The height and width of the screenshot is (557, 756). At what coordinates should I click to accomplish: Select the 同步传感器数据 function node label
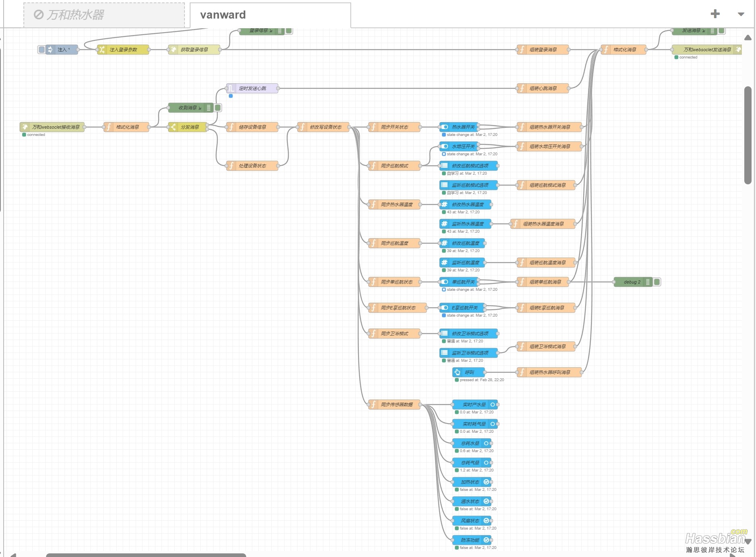(397, 405)
